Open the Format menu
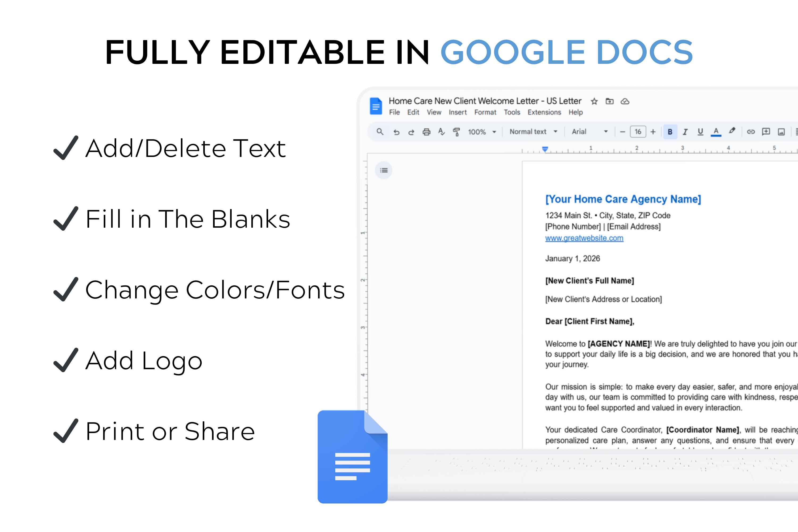Image resolution: width=798 pixels, height=532 pixels. [x=485, y=112]
